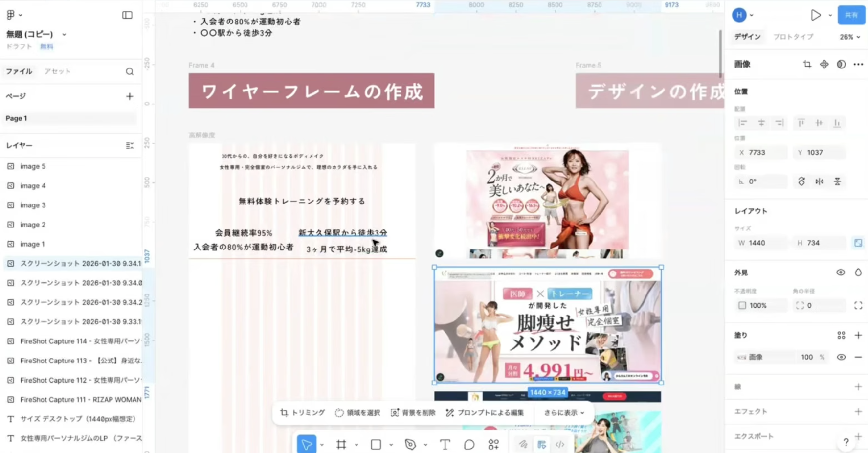
Task: Click the Present play icon
Action: click(815, 15)
